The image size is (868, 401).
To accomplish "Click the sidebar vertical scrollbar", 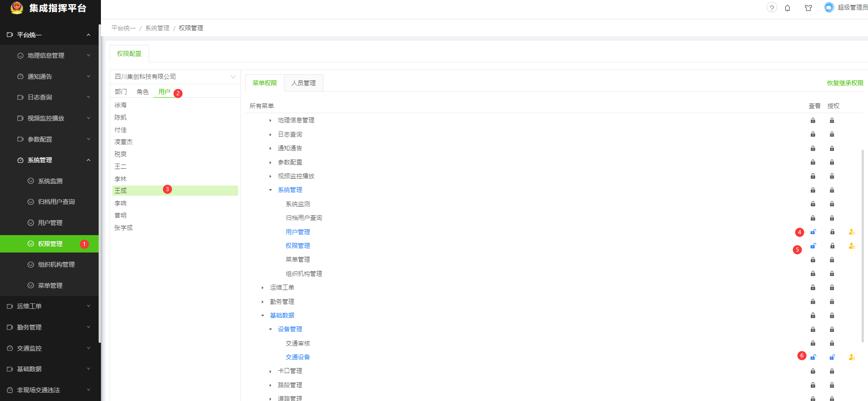I will (x=100, y=183).
